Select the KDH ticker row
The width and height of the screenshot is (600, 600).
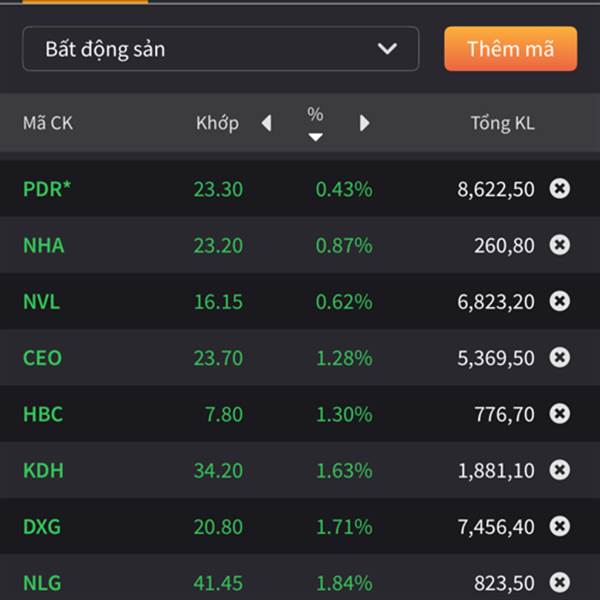pyautogui.click(x=300, y=470)
